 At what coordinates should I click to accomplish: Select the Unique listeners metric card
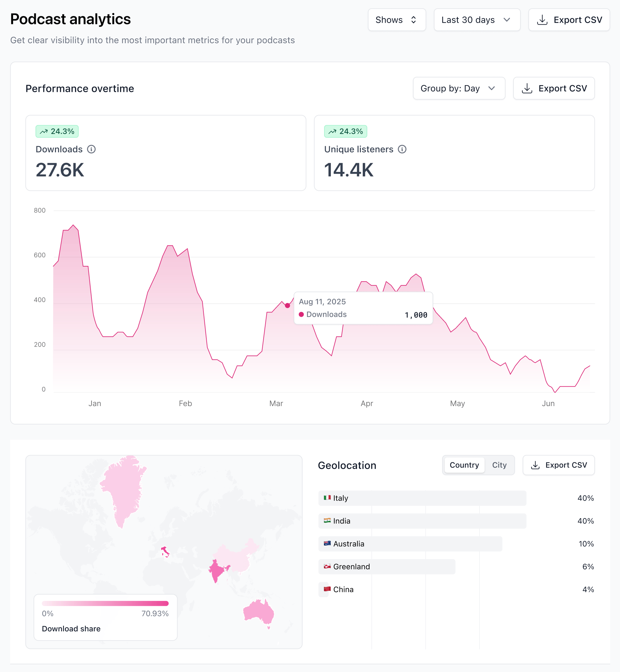[454, 153]
